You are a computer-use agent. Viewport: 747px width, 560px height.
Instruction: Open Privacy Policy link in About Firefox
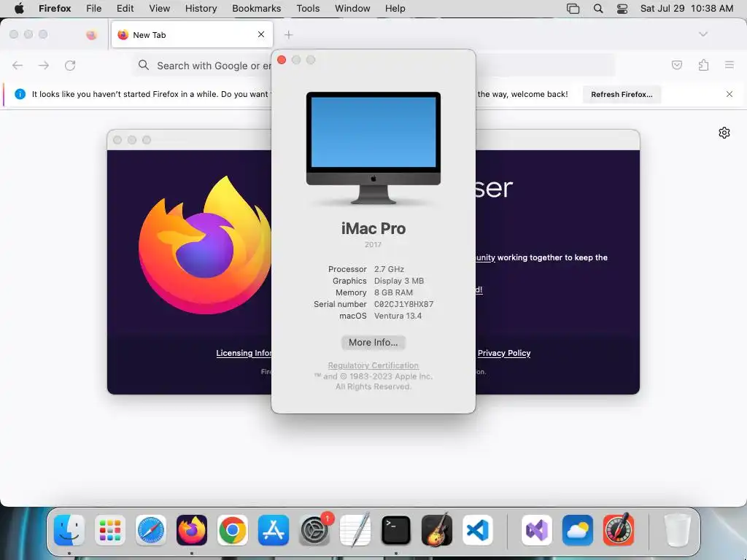(x=504, y=353)
